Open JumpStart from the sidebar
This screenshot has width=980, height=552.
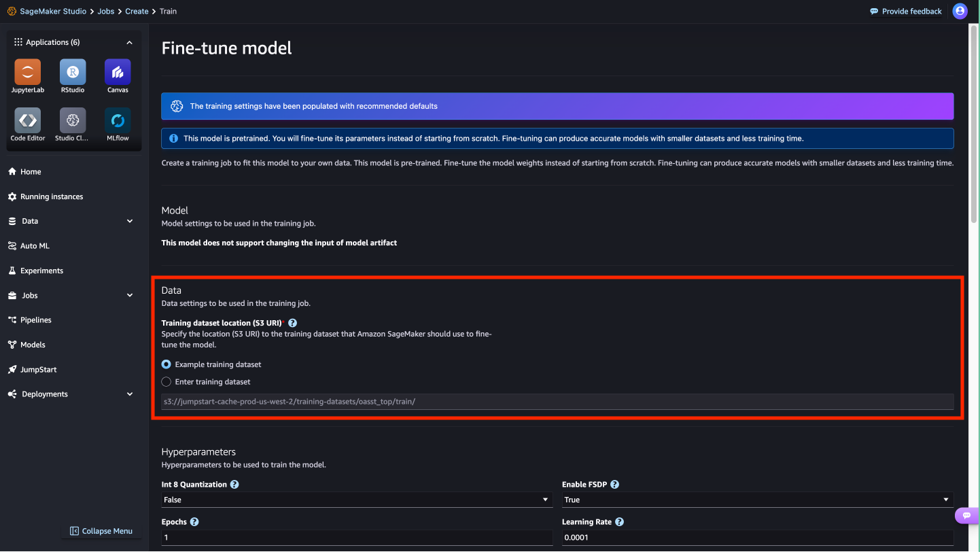(38, 369)
